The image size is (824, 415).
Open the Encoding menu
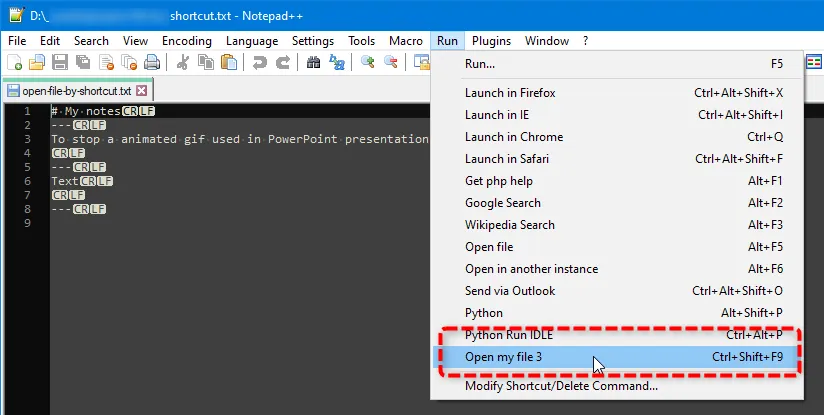pos(187,41)
